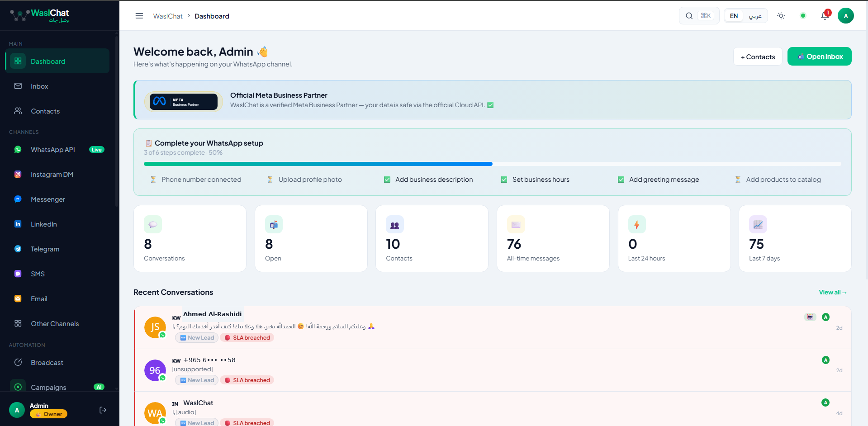Click the Live badge beside WhatsApp API
Image resolution: width=868 pixels, height=426 pixels.
pos(97,150)
